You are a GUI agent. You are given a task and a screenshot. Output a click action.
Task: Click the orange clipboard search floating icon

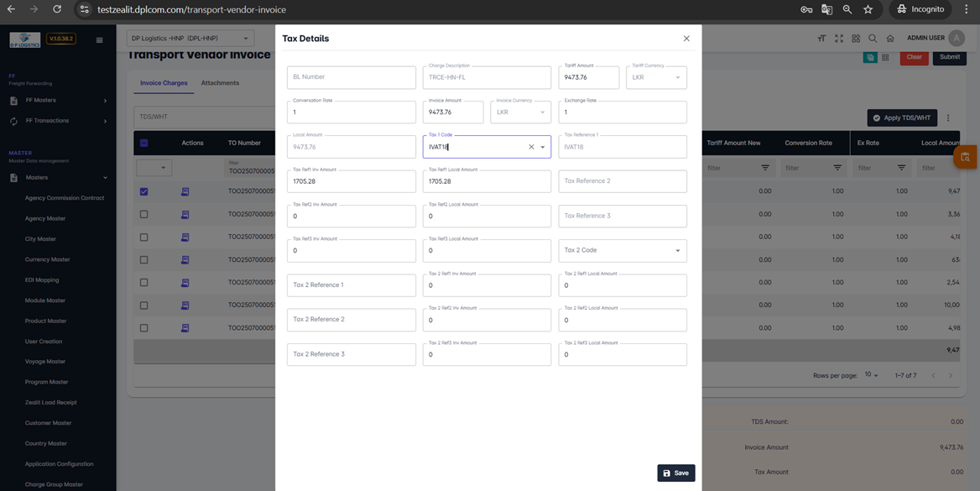click(x=965, y=157)
